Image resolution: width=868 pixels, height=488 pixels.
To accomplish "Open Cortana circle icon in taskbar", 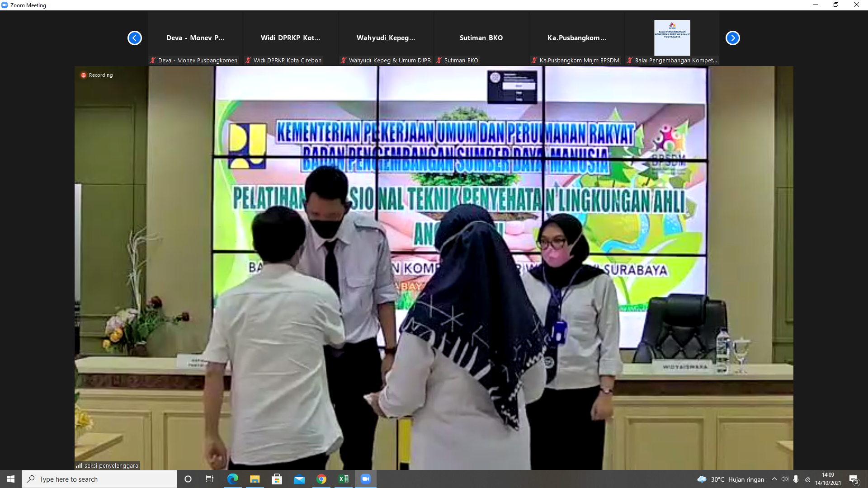I will click(188, 479).
